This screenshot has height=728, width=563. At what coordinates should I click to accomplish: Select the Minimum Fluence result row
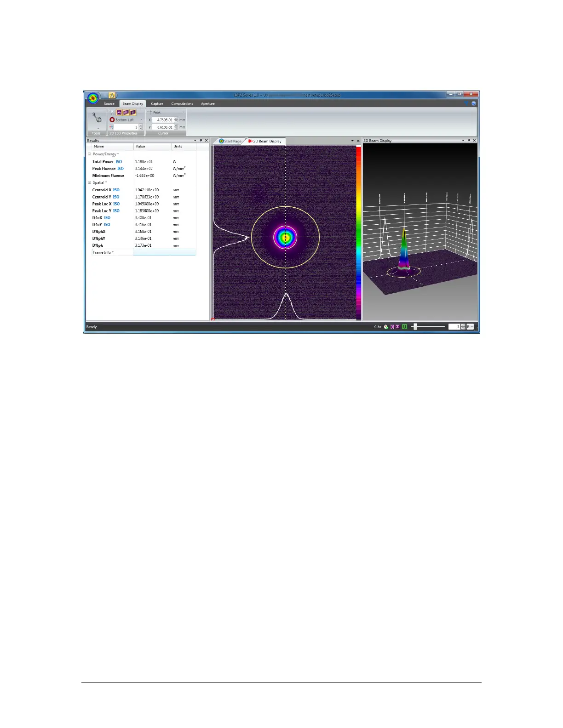(141, 176)
